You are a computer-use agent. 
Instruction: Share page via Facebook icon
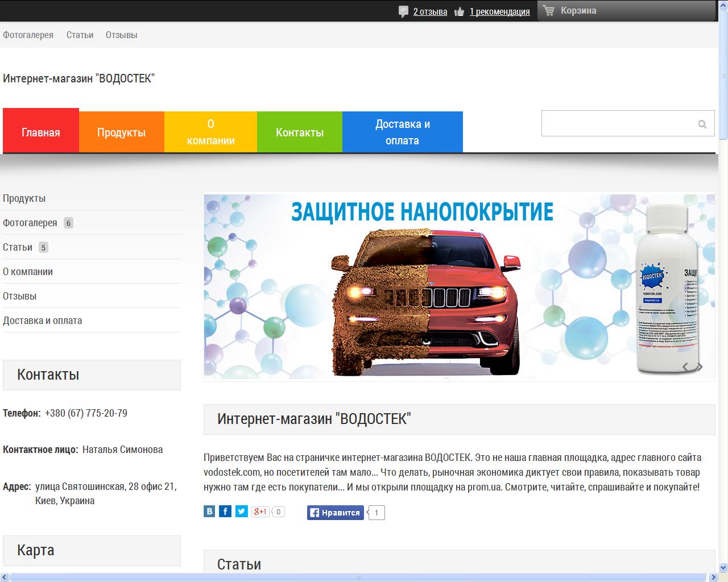[225, 512]
